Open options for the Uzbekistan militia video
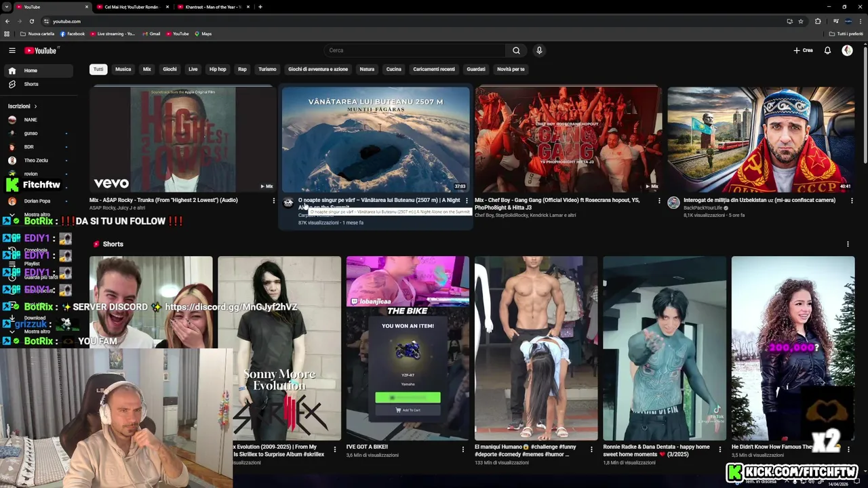 tap(852, 201)
